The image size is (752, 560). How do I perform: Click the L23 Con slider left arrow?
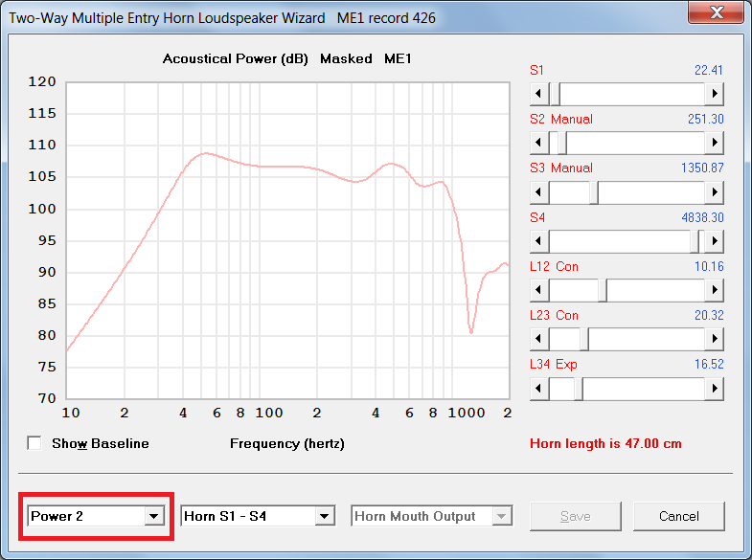point(539,339)
